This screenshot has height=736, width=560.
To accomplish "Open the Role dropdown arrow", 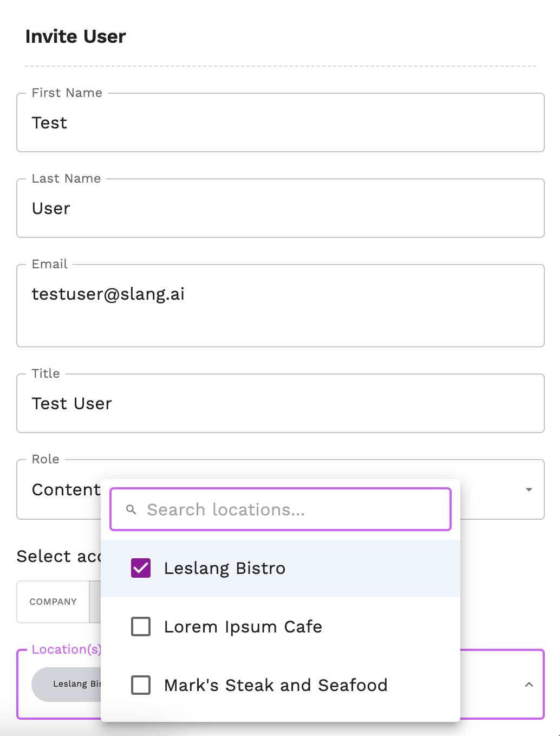I will [x=529, y=489].
